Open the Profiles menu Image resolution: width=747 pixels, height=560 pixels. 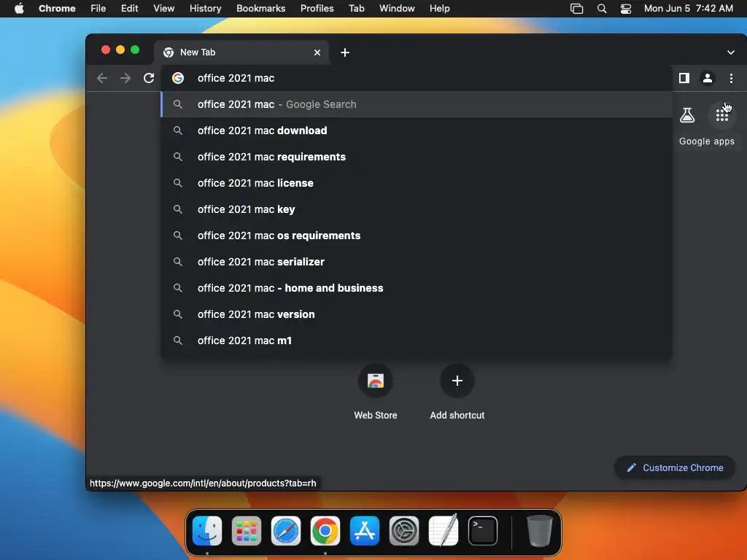[x=317, y=9]
